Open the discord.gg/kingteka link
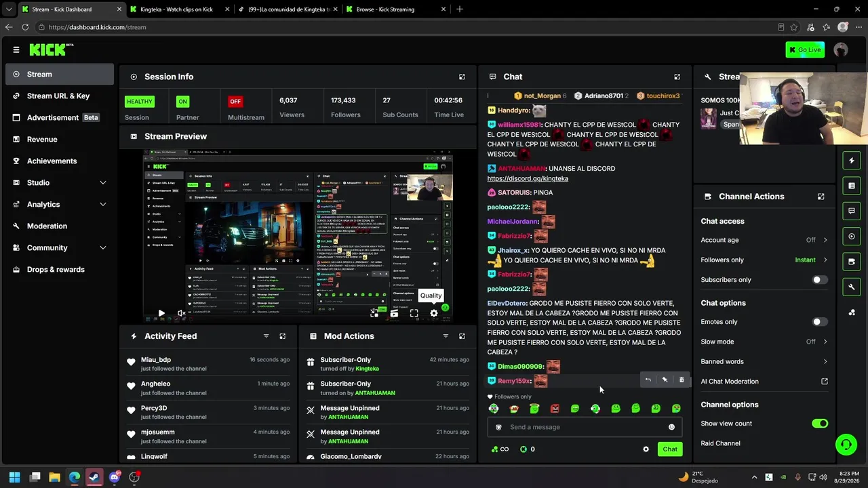This screenshot has width=868, height=488. pos(528,179)
